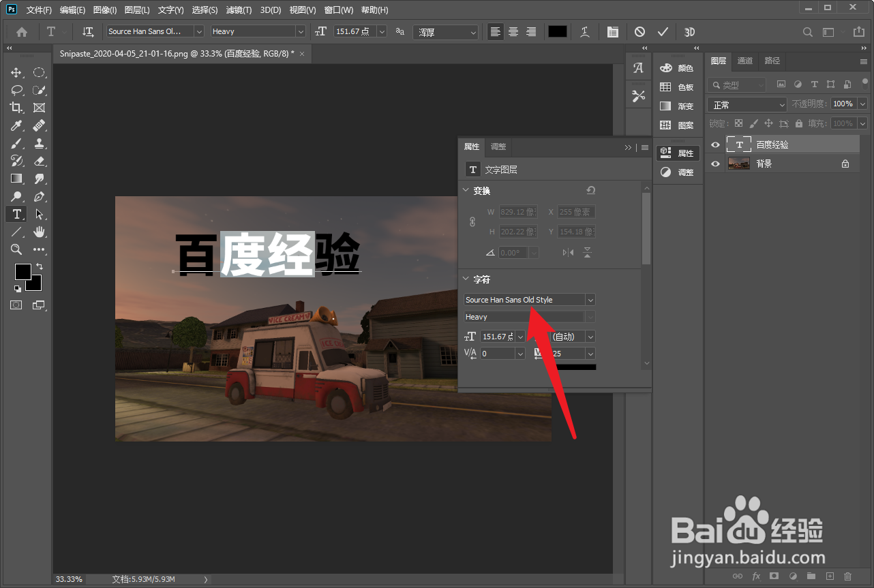Create warped text from options bar

585,32
